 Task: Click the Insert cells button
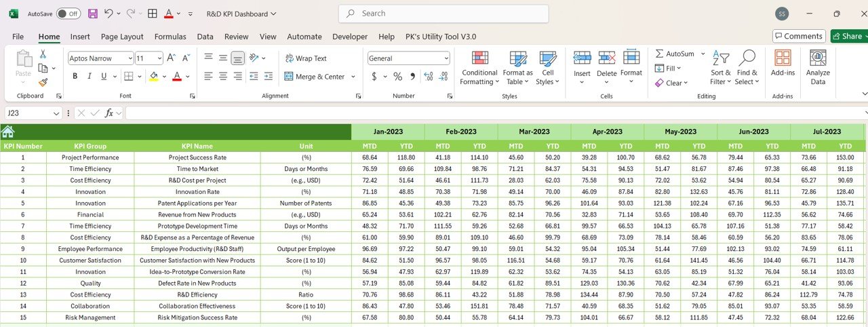pos(582,67)
